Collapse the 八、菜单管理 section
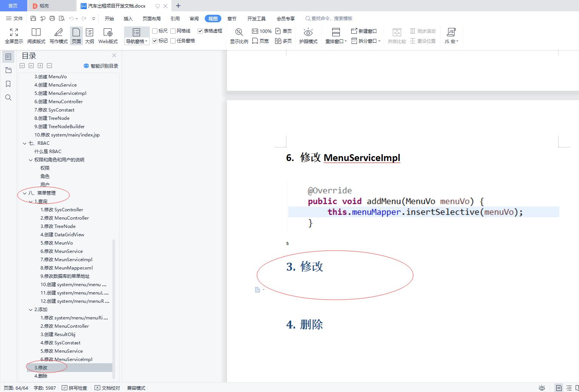The height and width of the screenshot is (392, 579). pos(25,193)
